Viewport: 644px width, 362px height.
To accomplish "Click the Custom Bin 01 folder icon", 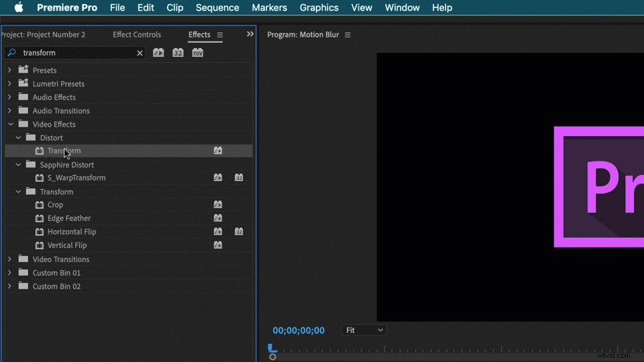I will pos(23,273).
